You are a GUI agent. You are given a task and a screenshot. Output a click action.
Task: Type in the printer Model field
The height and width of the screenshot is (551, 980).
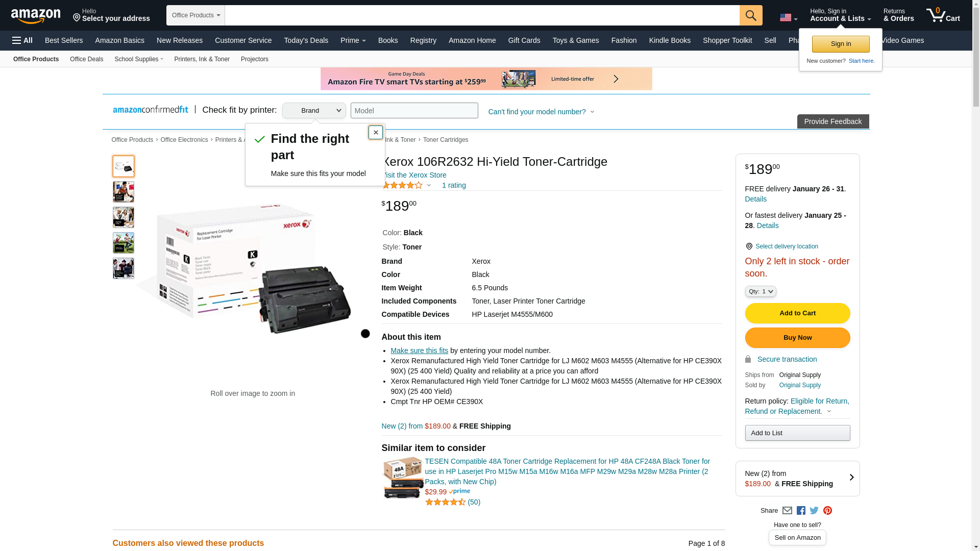click(x=414, y=111)
